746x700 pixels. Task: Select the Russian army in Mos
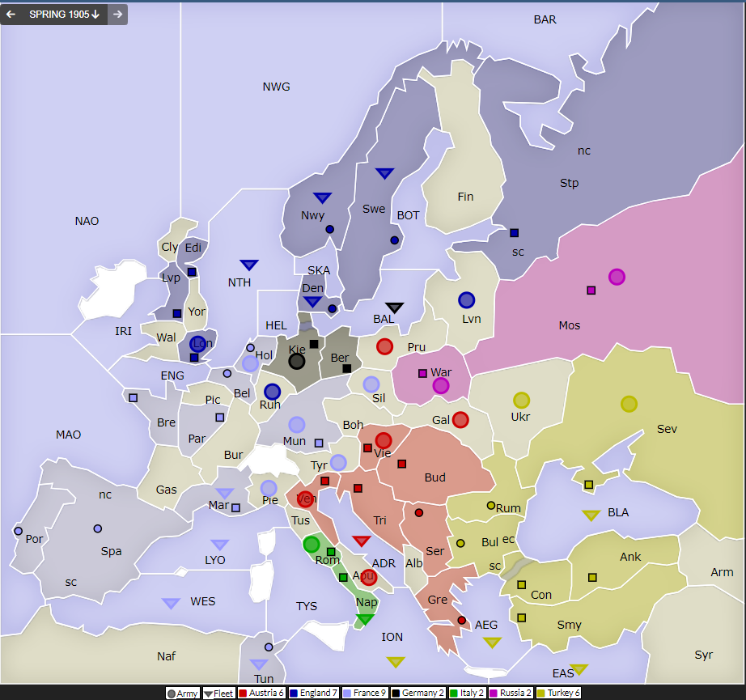tap(617, 277)
